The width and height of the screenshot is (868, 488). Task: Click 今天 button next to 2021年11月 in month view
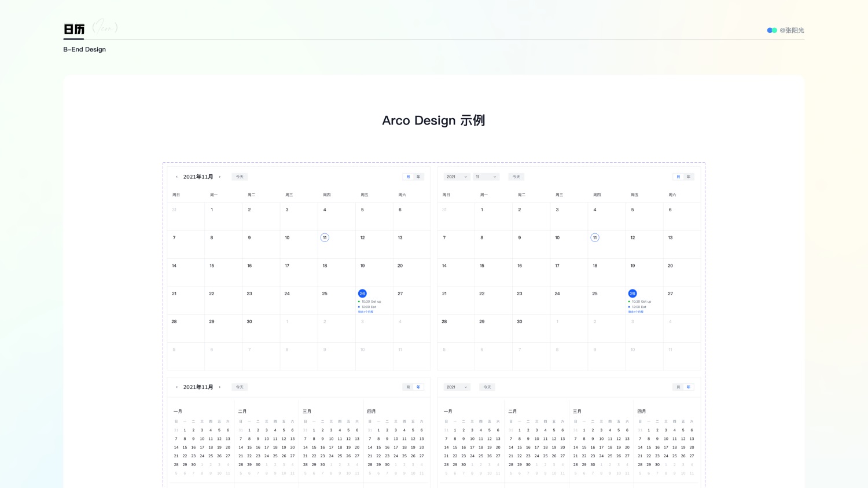click(240, 177)
